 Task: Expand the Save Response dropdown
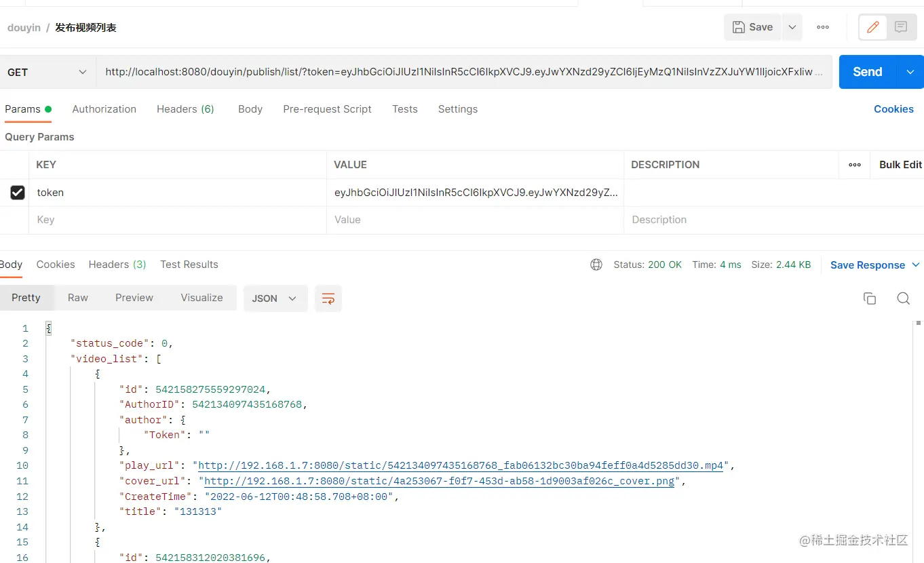915,265
